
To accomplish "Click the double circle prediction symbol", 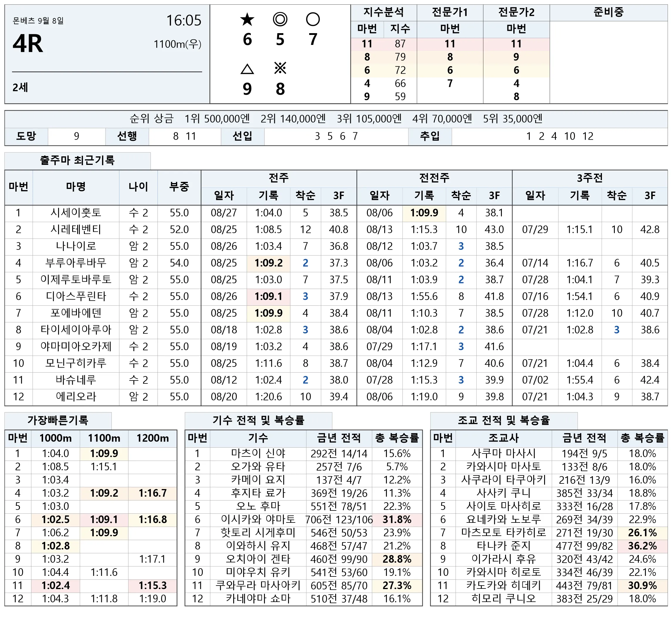I will 280,19.
